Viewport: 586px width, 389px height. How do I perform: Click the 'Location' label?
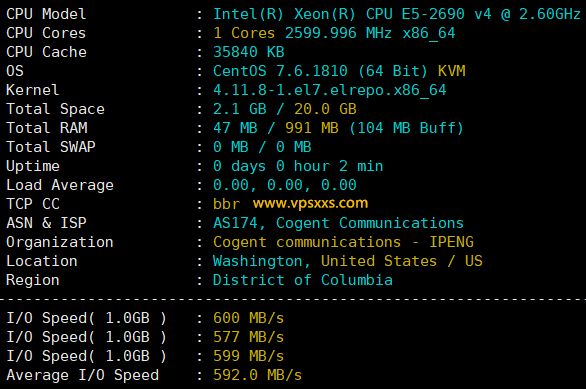[x=42, y=261]
